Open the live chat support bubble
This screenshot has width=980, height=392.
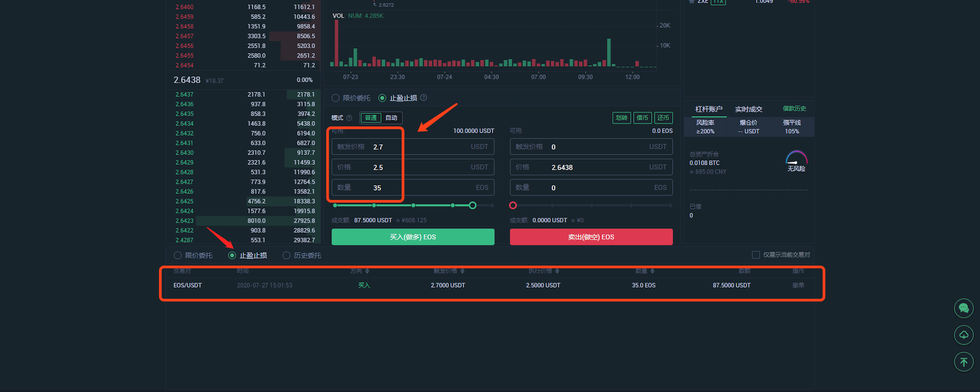click(963, 308)
